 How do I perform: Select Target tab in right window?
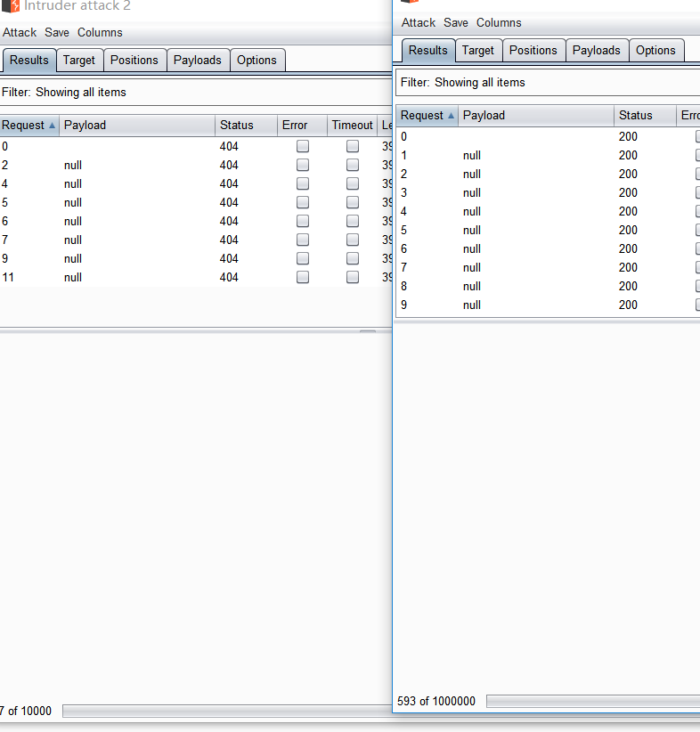(477, 51)
